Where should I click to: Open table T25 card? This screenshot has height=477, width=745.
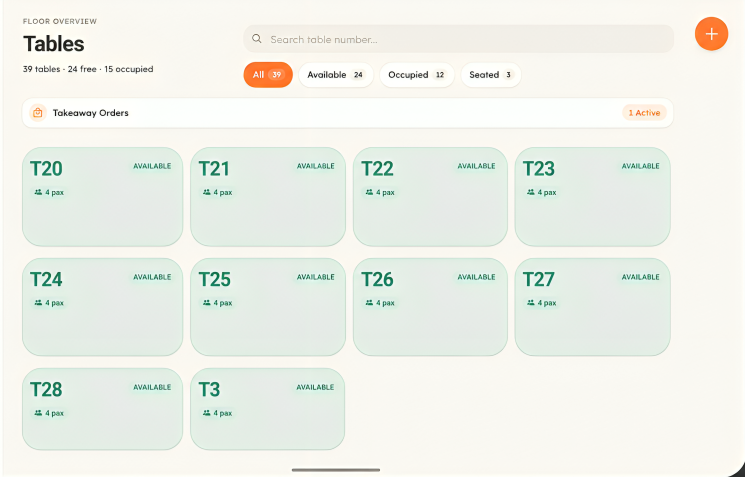click(x=268, y=307)
